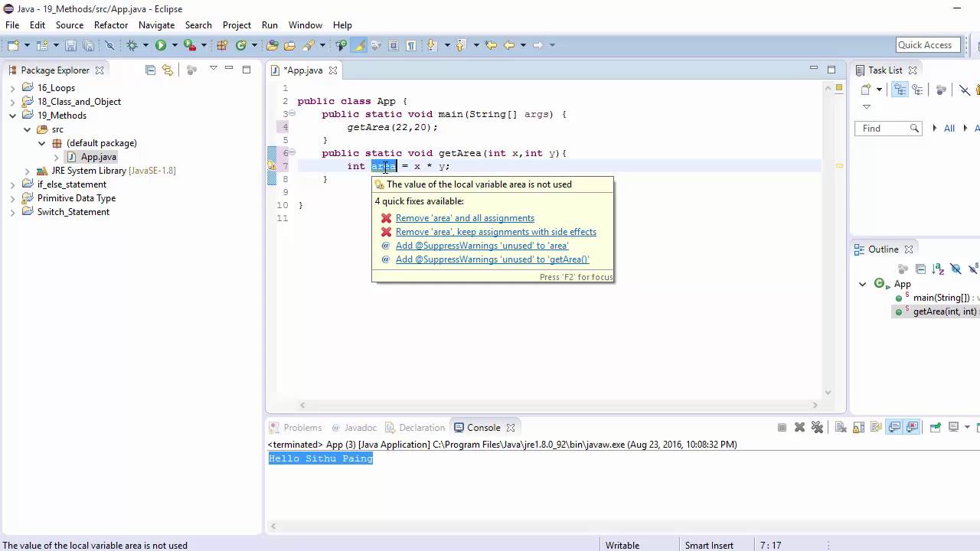Expand the Switch_Statement project

(x=13, y=212)
